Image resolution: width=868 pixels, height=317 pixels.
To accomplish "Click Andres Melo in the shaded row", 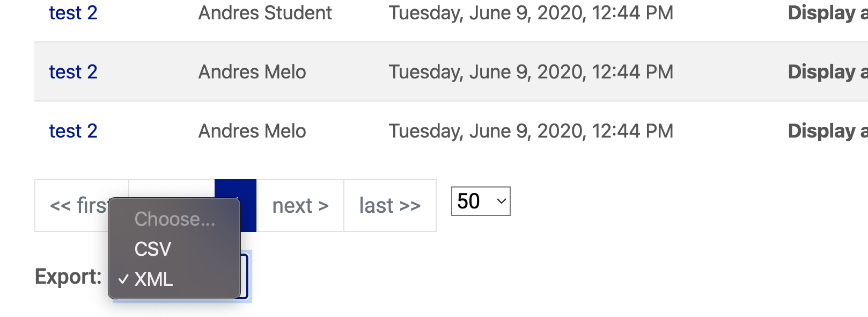I will coord(252,72).
